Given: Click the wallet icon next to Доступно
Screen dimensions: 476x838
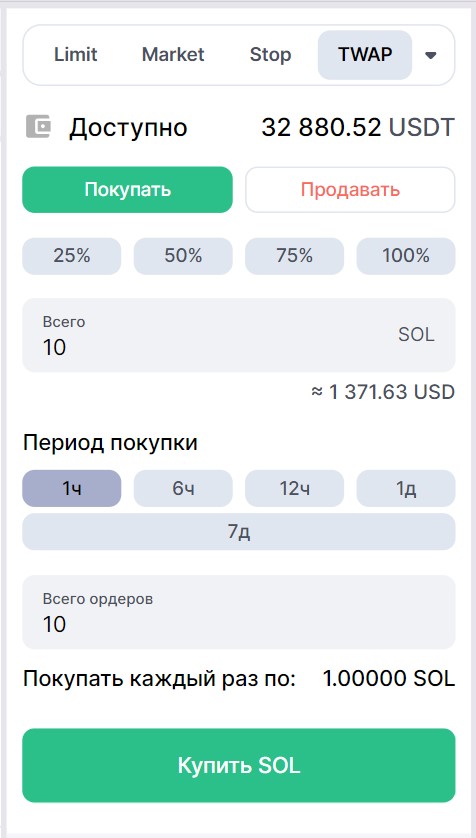Looking at the screenshot, I should click(x=38, y=127).
